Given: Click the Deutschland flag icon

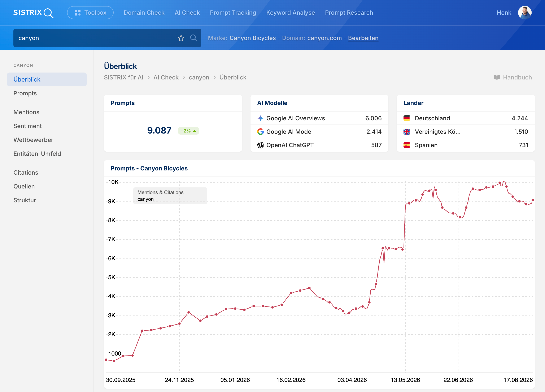Looking at the screenshot, I should tap(407, 118).
